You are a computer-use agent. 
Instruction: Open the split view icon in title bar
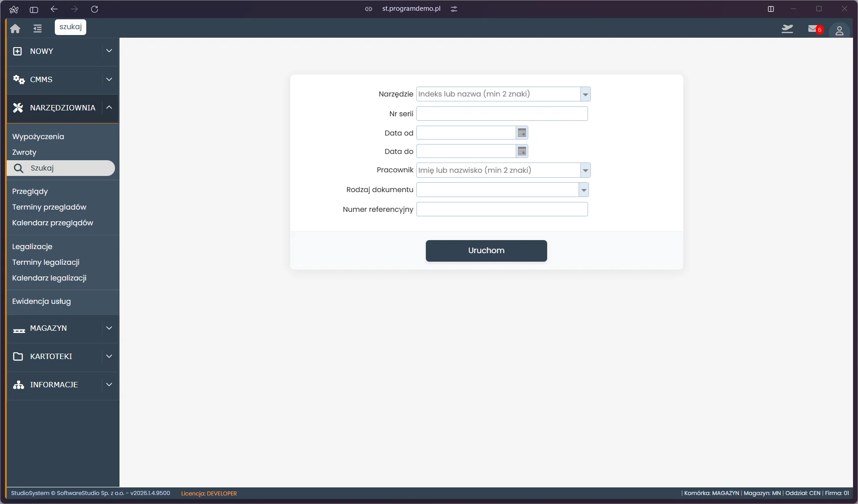pyautogui.click(x=771, y=9)
